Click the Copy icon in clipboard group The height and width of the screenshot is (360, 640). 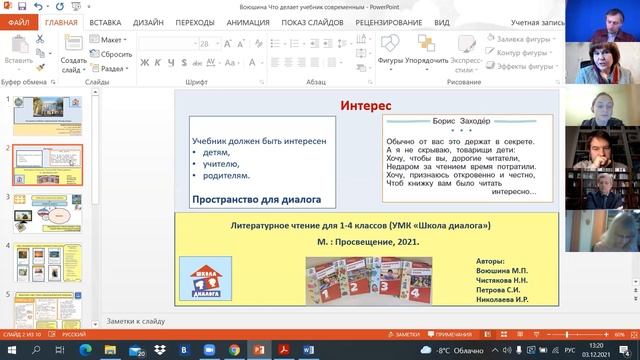40,53
